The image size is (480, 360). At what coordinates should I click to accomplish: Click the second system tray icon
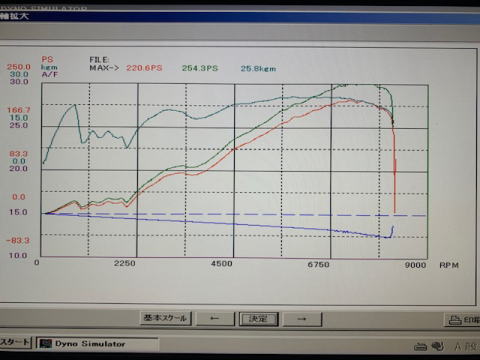[438, 346]
